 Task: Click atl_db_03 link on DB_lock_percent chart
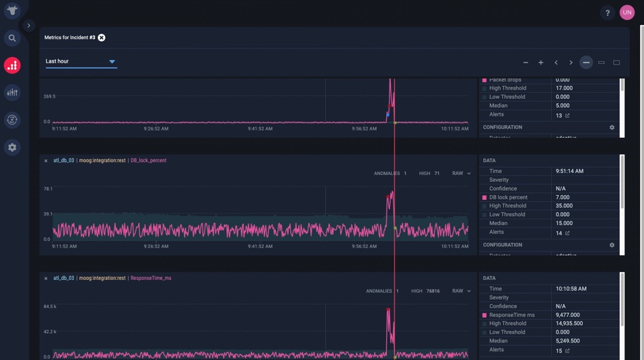point(64,161)
